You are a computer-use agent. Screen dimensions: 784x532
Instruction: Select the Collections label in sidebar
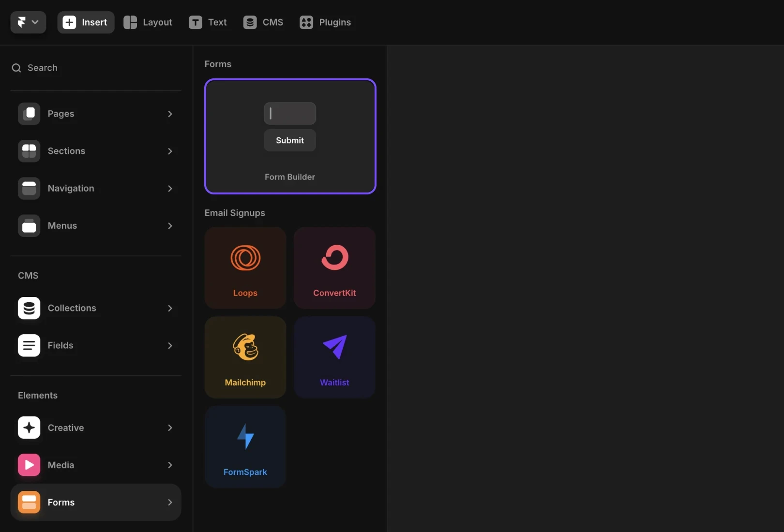[72, 308]
